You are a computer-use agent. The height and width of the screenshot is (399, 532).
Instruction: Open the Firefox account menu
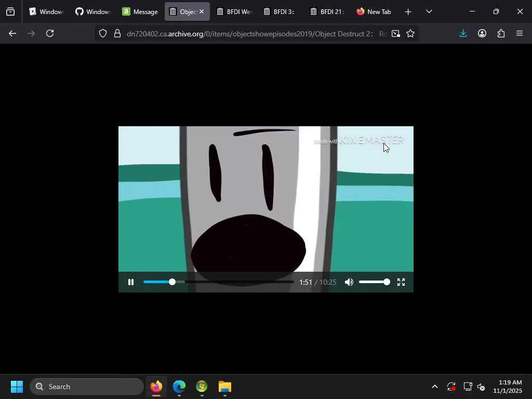pyautogui.click(x=482, y=33)
